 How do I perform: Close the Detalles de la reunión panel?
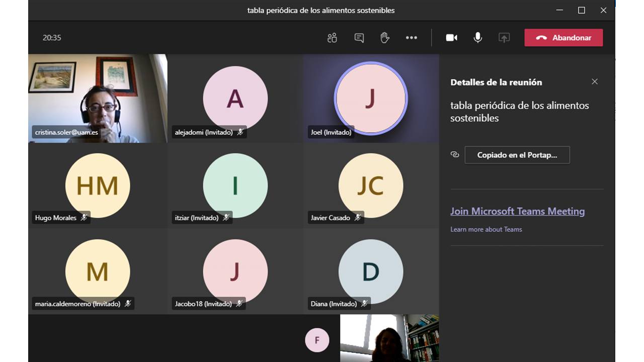point(595,81)
